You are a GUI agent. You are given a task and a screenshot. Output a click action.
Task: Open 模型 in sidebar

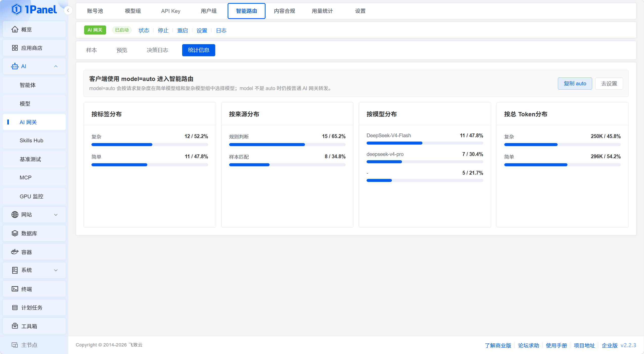(x=34, y=104)
